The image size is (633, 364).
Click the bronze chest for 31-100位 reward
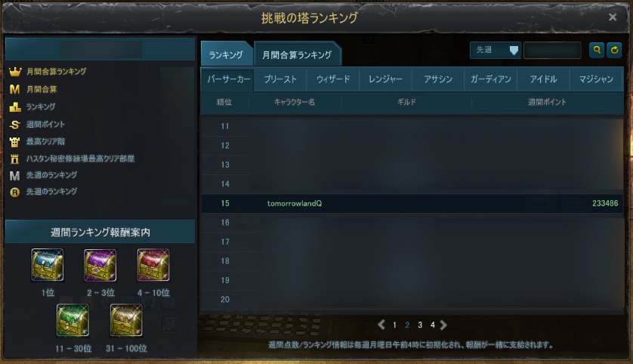(126, 320)
